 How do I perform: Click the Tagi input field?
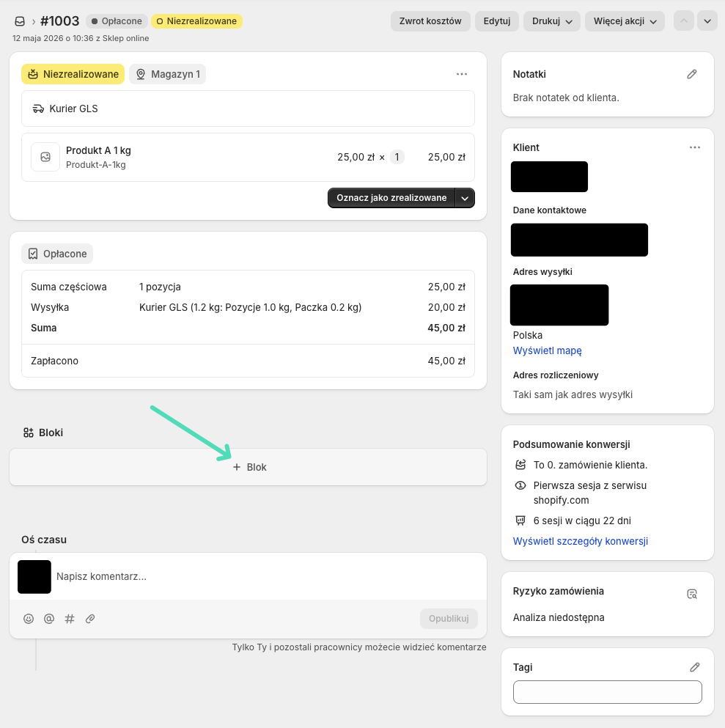(608, 692)
